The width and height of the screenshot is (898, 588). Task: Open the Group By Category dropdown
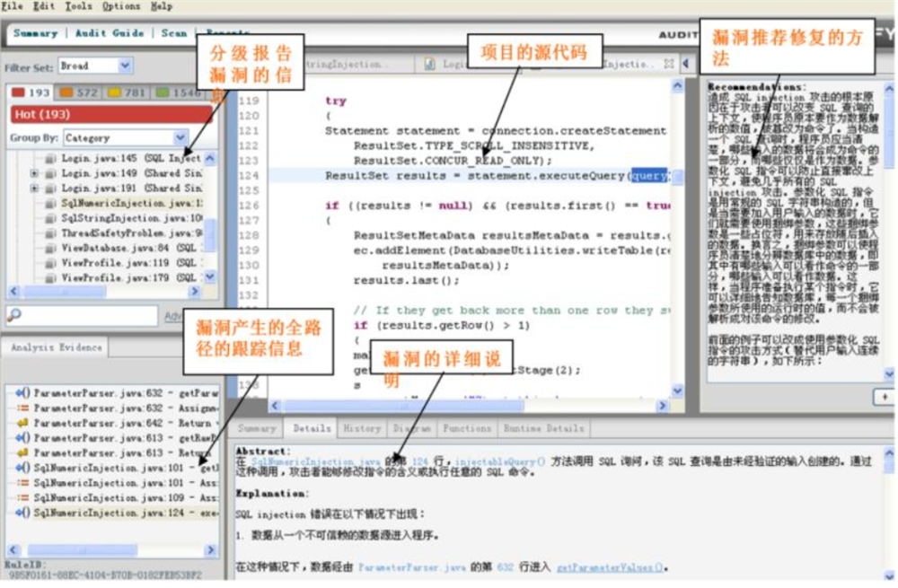(x=125, y=138)
